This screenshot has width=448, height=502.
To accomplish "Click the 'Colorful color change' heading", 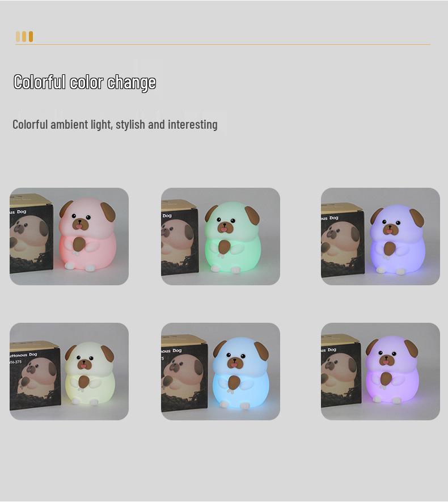I will point(85,82).
